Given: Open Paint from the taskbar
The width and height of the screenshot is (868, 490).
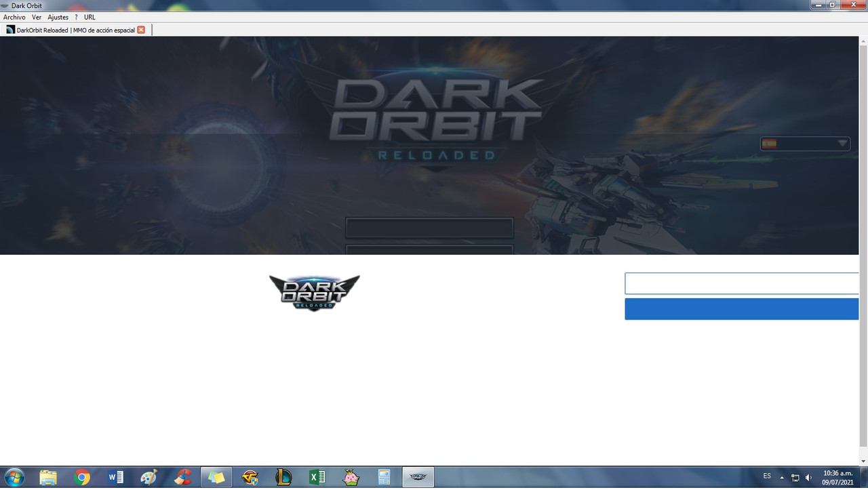Looking at the screenshot, I should tap(149, 477).
